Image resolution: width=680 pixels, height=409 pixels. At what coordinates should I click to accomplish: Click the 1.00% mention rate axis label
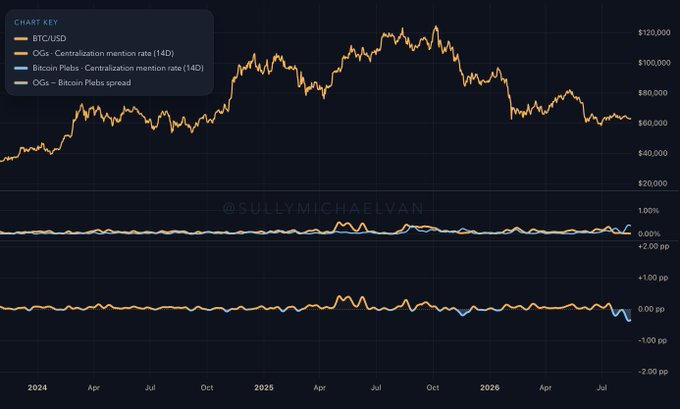click(648, 211)
